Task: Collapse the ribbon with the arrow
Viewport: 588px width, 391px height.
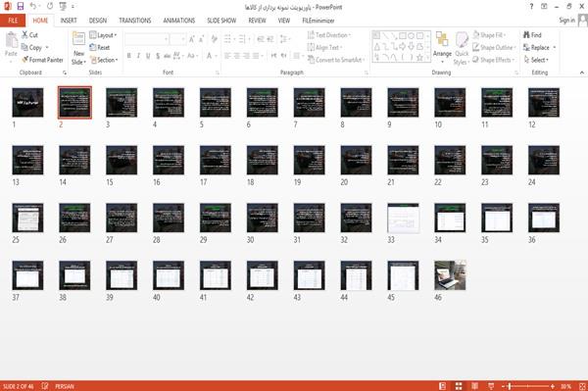Action: click(x=581, y=73)
